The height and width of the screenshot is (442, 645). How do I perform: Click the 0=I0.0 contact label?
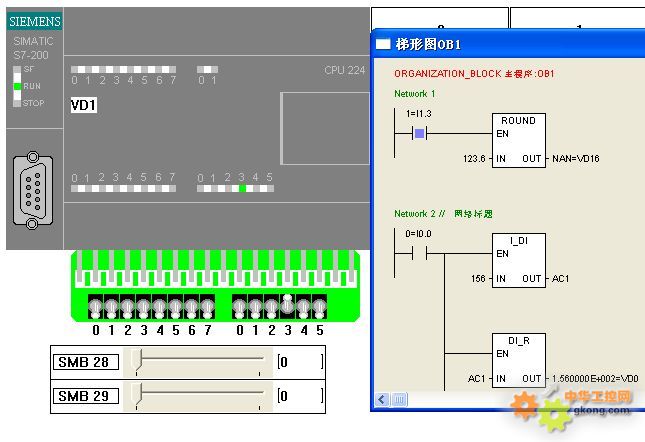(x=418, y=234)
